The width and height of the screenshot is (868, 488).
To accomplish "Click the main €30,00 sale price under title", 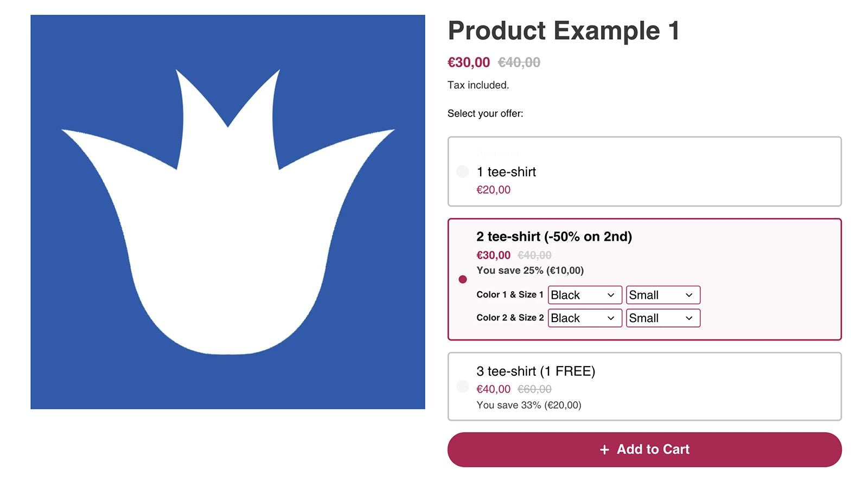I will click(x=468, y=62).
